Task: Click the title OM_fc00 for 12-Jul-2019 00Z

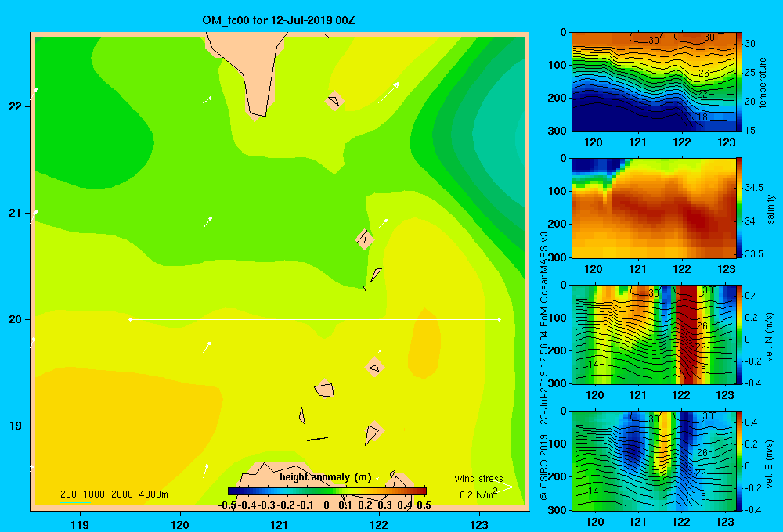Action: [279, 20]
